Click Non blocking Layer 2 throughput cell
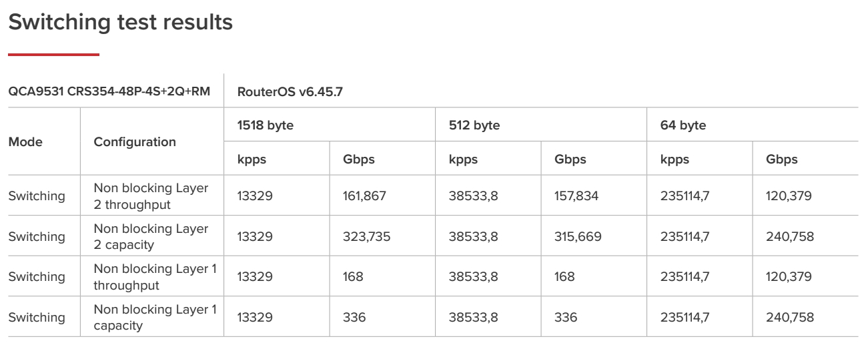Viewport: 868px width, 347px height. [x=151, y=196]
